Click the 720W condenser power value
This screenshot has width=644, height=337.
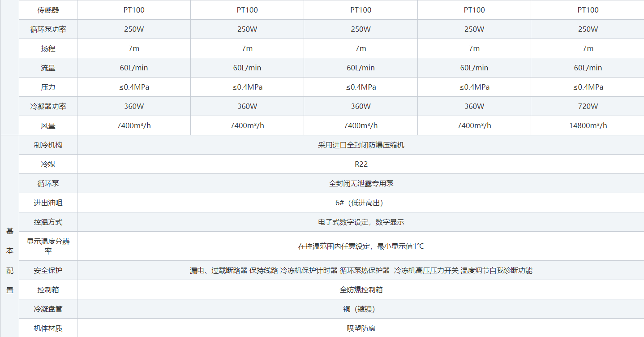tap(588, 106)
